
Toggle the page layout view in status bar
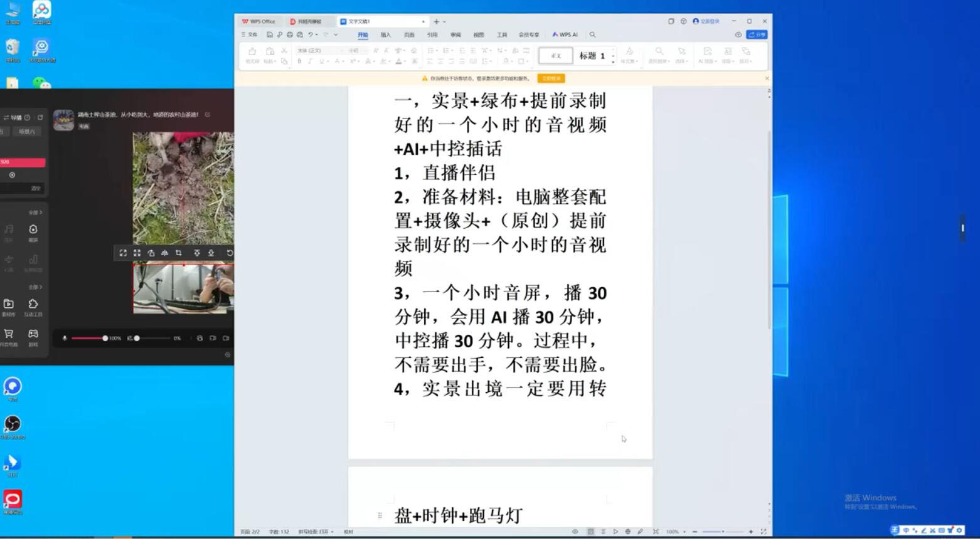coord(590,532)
